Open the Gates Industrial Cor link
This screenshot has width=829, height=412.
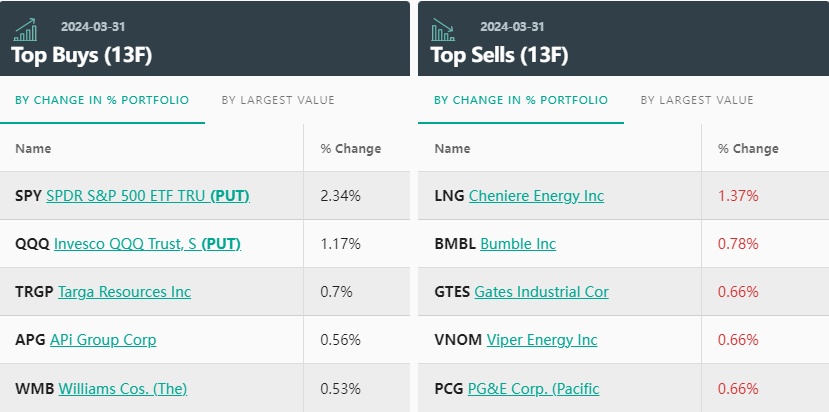click(x=541, y=292)
